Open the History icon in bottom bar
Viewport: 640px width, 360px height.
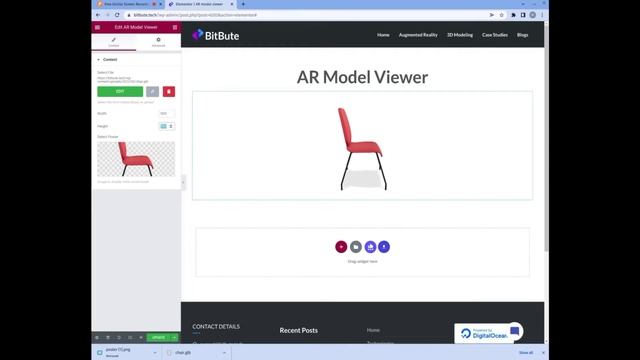point(119,338)
